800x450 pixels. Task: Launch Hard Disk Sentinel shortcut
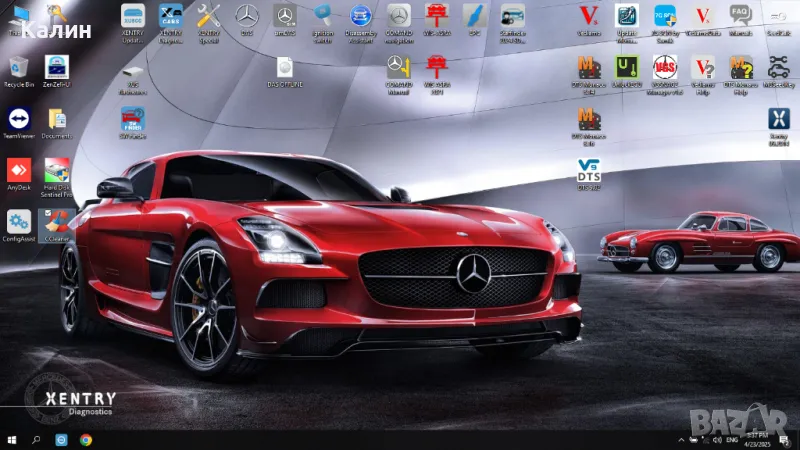57,169
